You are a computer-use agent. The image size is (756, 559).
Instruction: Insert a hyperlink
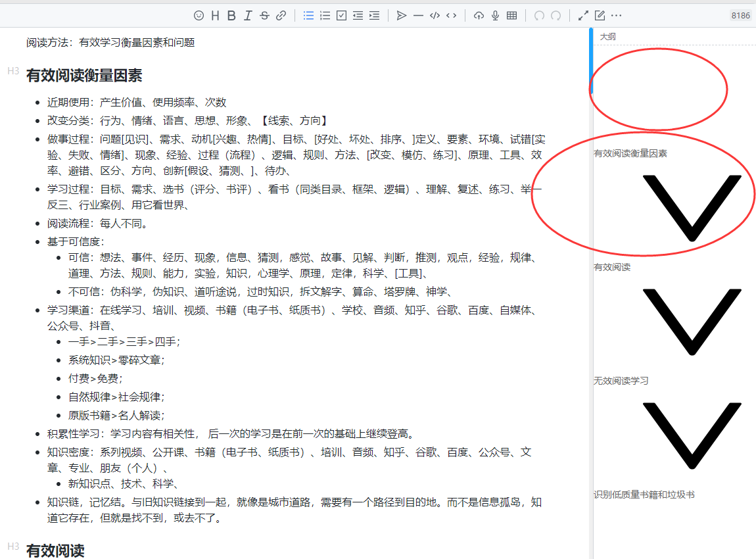[281, 15]
